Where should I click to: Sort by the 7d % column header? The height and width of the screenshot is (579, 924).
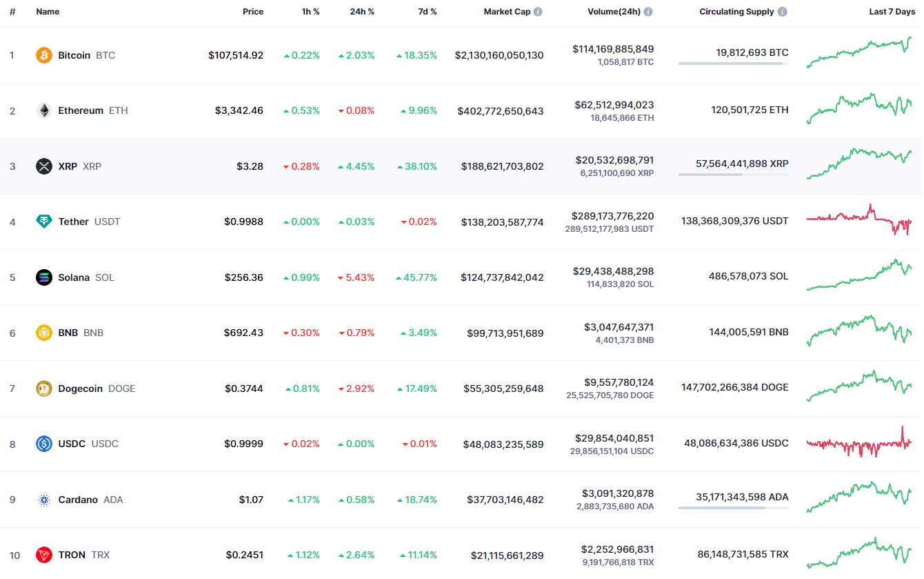426,12
